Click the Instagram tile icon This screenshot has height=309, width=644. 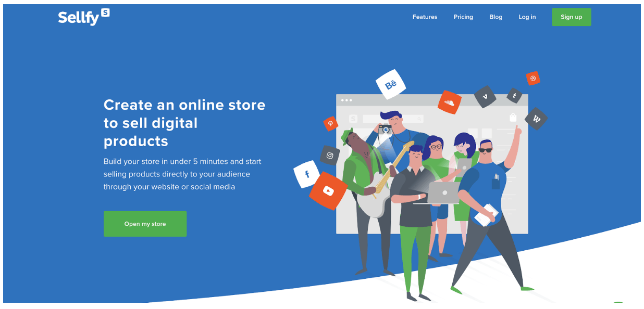tap(330, 156)
